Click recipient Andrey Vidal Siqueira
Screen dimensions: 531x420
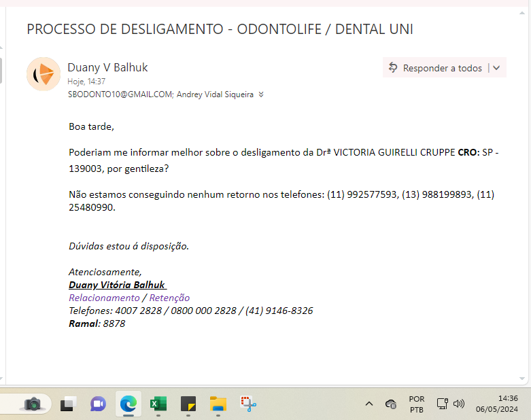[215, 94]
